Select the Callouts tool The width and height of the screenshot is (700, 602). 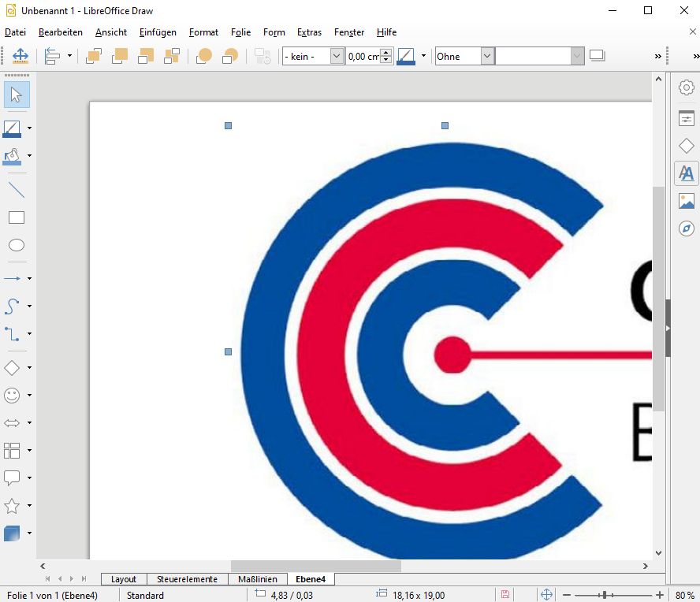tap(12, 478)
